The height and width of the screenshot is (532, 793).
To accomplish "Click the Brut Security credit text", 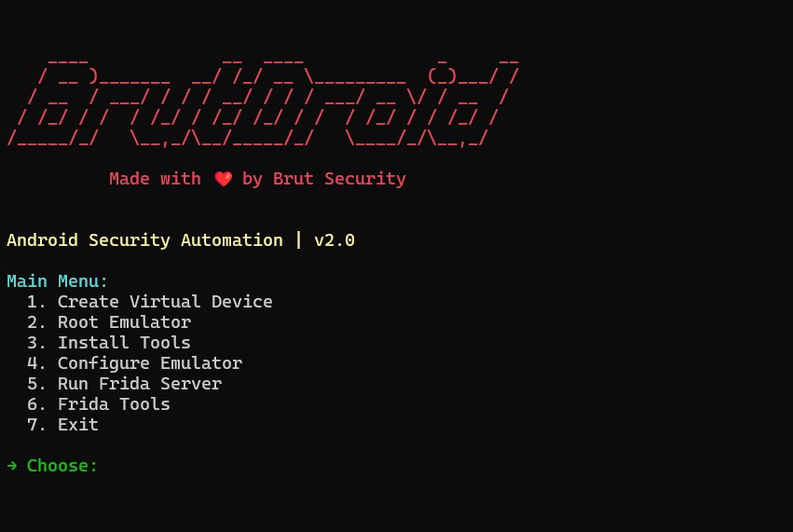I will tap(339, 179).
